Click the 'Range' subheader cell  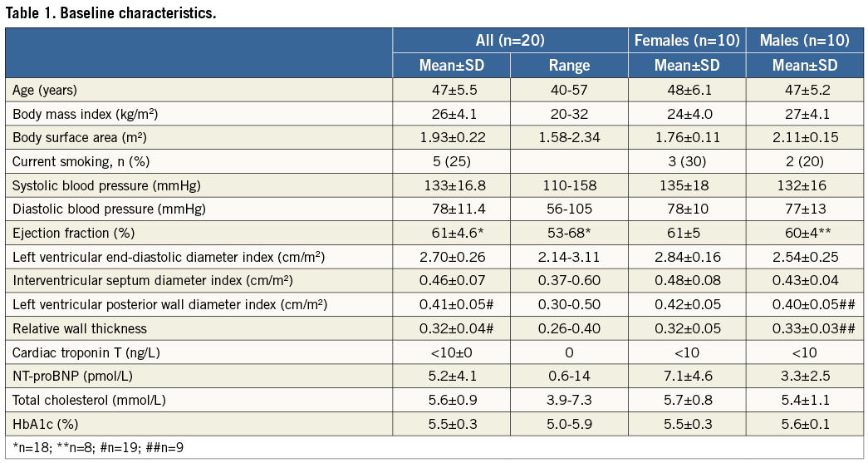[569, 66]
